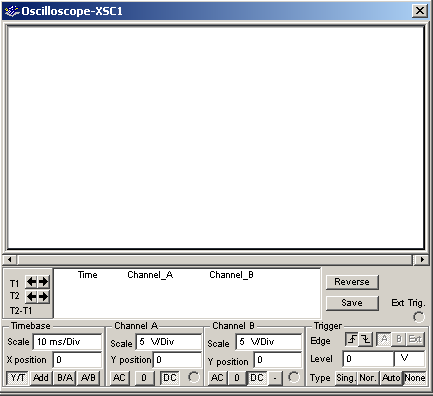Click Channel A Y position field

(x=177, y=360)
